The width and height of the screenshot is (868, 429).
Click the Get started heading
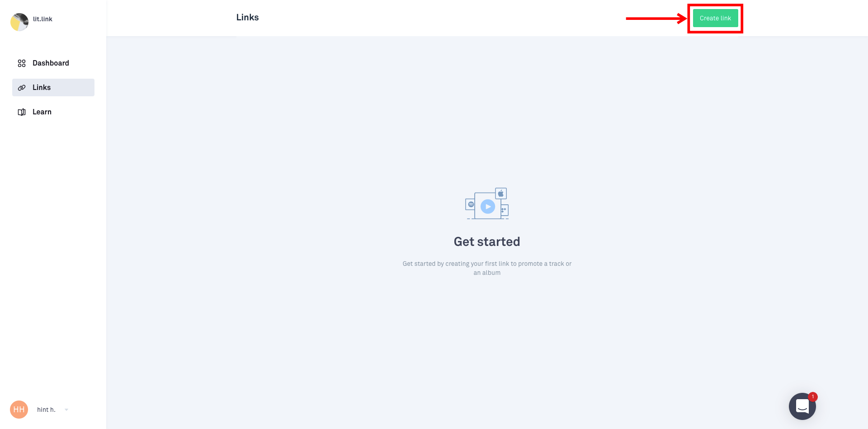tap(487, 241)
